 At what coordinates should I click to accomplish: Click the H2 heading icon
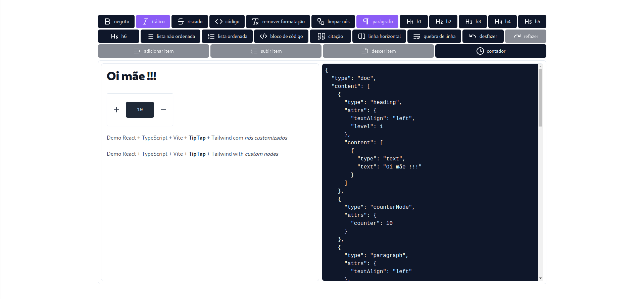[439, 21]
